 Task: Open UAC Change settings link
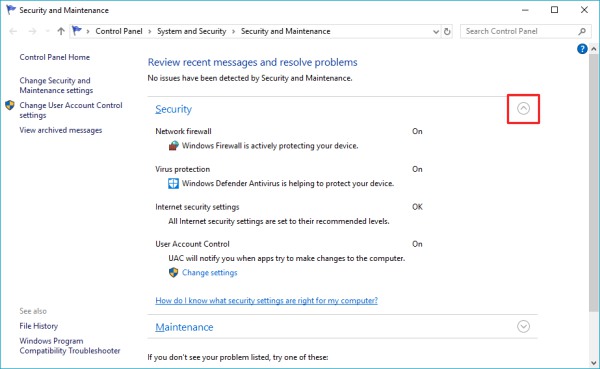pos(209,273)
